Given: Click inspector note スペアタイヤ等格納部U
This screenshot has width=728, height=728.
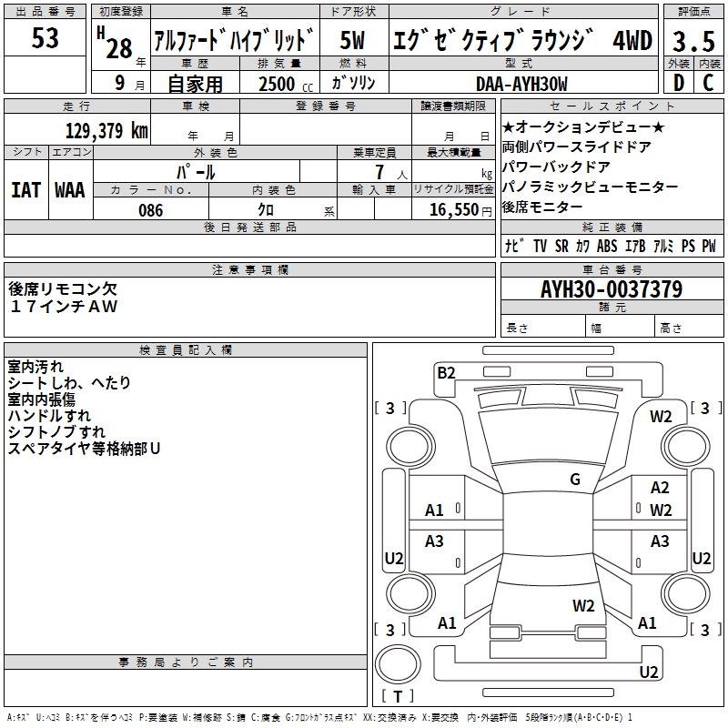Looking at the screenshot, I should coord(84,449).
